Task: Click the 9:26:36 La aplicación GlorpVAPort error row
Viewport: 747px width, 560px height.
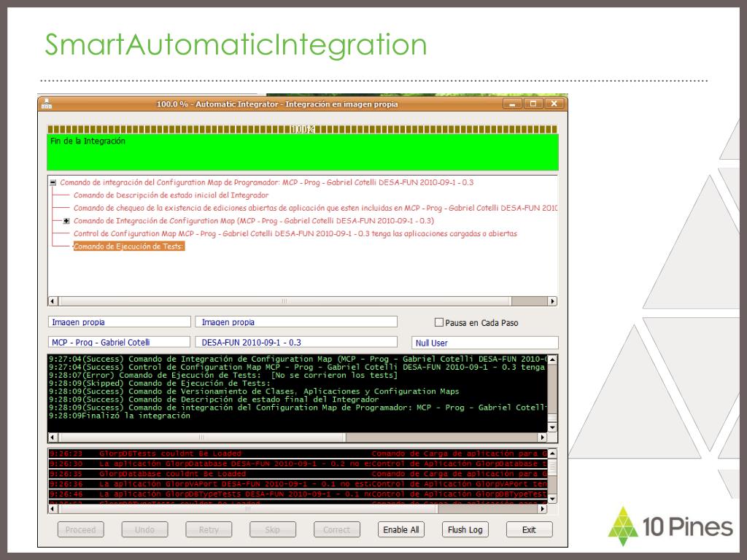Action: tap(298, 484)
